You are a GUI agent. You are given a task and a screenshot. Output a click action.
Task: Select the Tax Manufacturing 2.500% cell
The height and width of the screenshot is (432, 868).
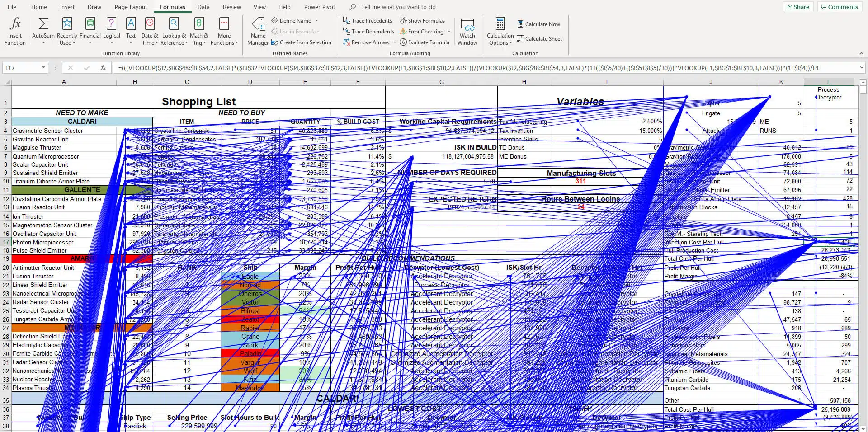(607, 122)
